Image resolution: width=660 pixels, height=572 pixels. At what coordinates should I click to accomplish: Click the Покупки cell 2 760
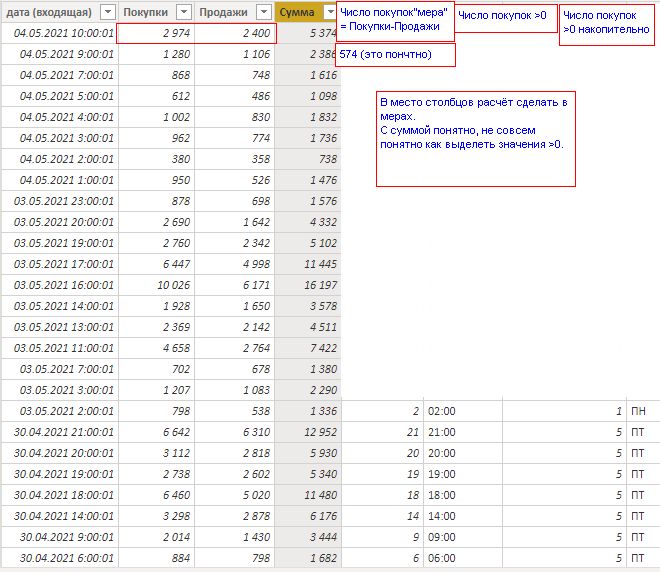pos(156,243)
